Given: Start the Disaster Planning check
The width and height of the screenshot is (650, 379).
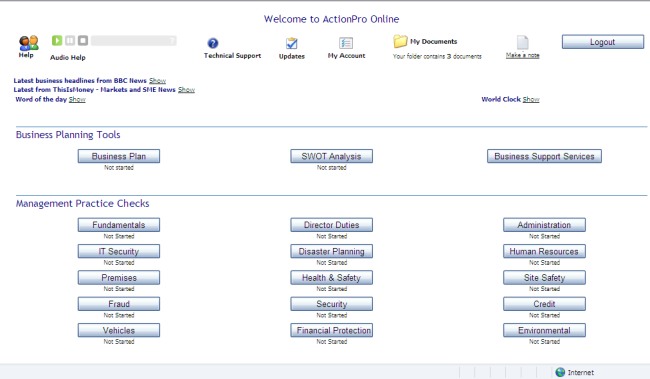Looking at the screenshot, I should pyautogui.click(x=331, y=251).
